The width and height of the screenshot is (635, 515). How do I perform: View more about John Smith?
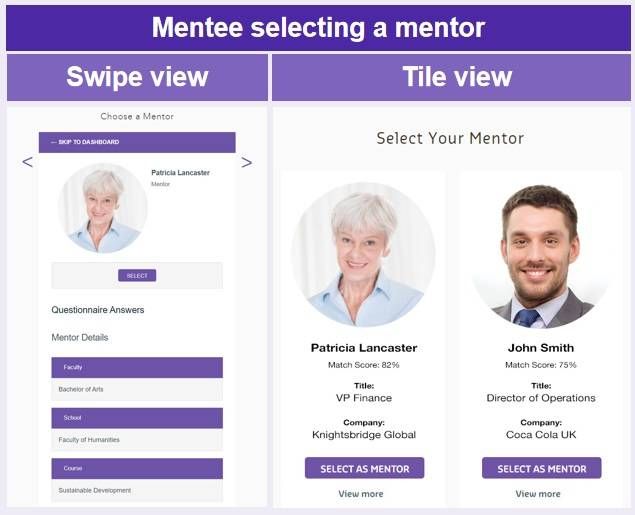tap(538, 494)
